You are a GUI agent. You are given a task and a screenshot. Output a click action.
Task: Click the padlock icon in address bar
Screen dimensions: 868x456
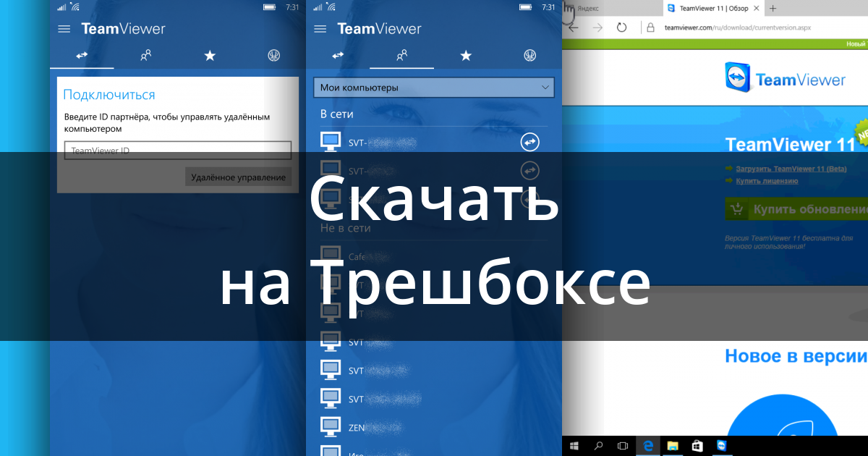[650, 28]
